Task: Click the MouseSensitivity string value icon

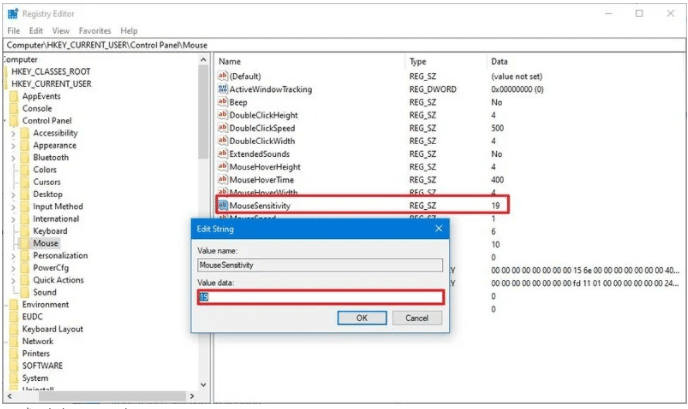Action: [x=223, y=204]
